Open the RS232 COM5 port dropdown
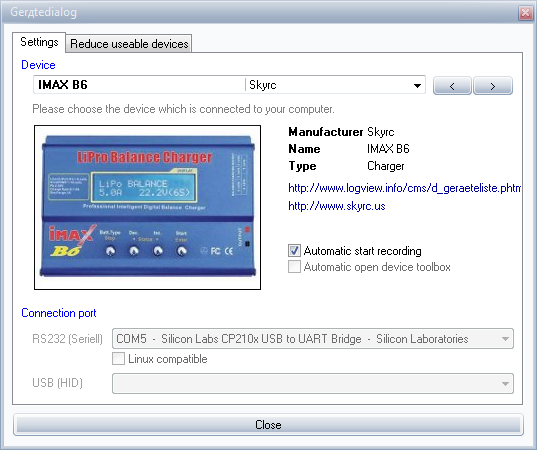537x450 pixels. point(313,338)
